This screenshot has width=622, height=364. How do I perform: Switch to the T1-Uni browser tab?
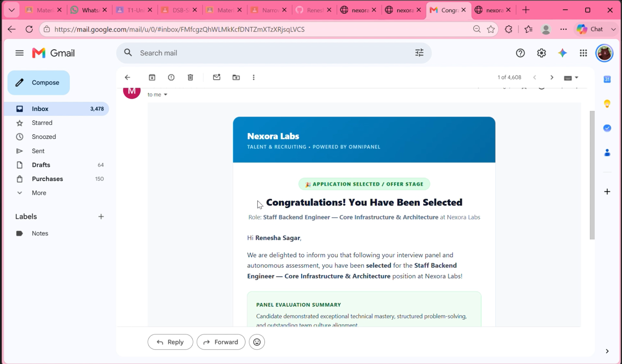(134, 10)
